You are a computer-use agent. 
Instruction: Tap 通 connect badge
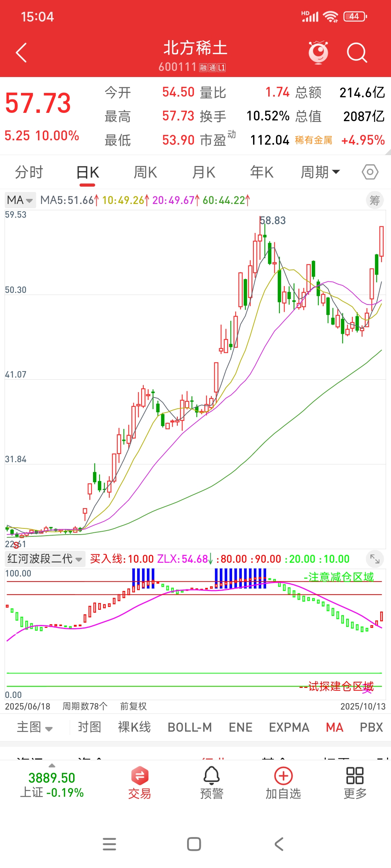213,68
